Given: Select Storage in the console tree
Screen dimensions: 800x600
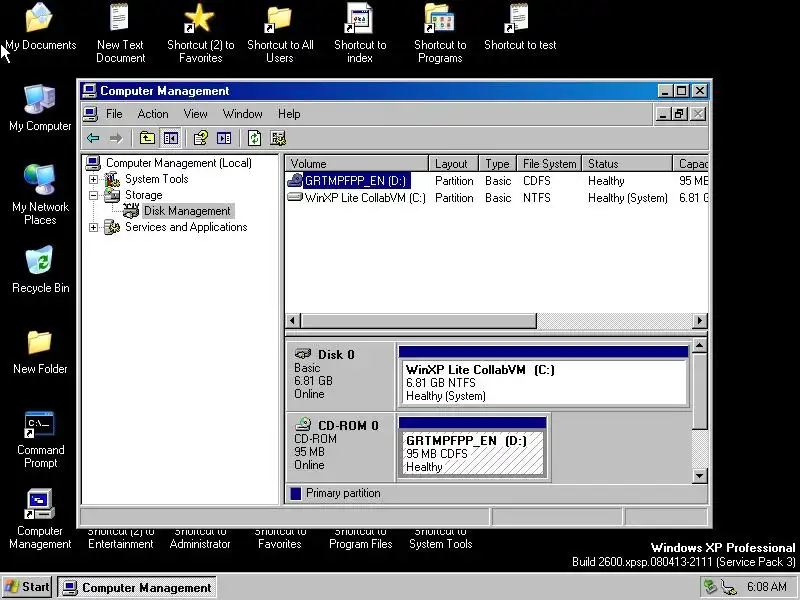Looking at the screenshot, I should click(x=143, y=195).
